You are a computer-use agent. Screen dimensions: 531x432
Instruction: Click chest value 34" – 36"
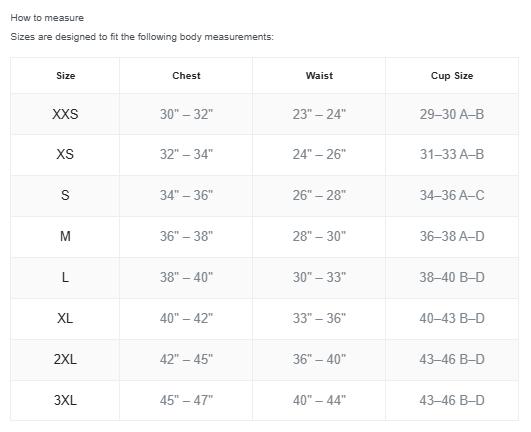pos(186,195)
